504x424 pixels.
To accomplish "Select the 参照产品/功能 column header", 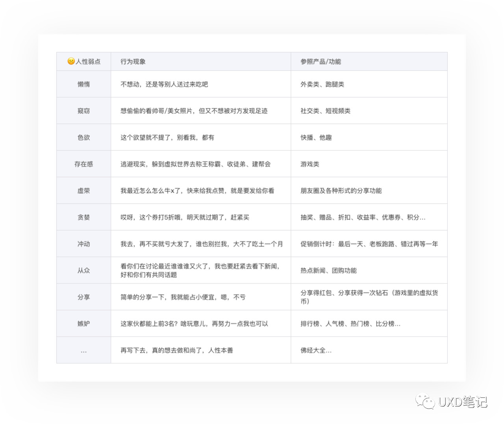I will 321,62.
